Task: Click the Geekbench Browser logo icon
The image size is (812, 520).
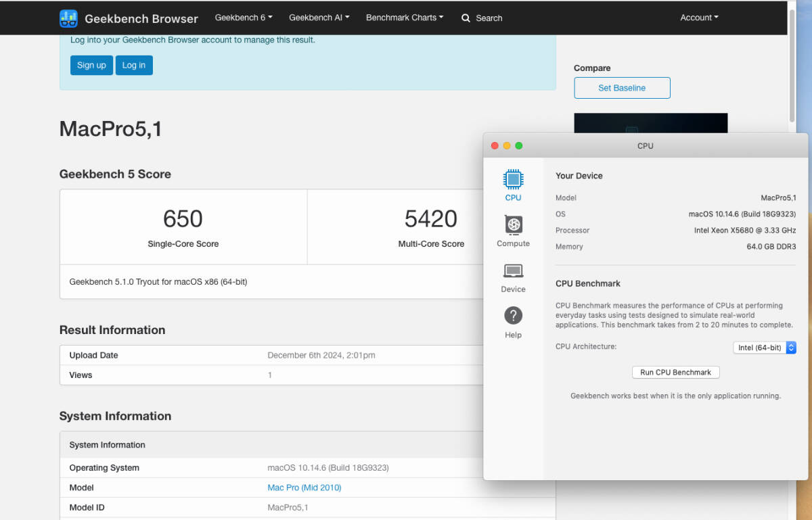Action: pyautogui.click(x=68, y=18)
